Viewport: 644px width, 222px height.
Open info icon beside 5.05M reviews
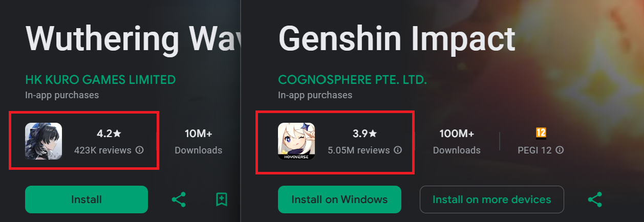[398, 150]
